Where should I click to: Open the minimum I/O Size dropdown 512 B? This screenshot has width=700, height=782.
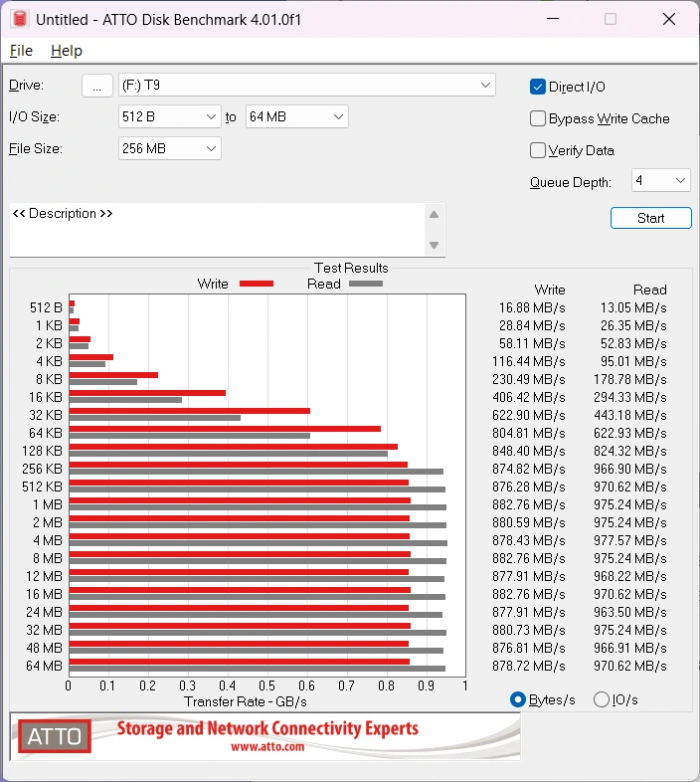point(169,116)
